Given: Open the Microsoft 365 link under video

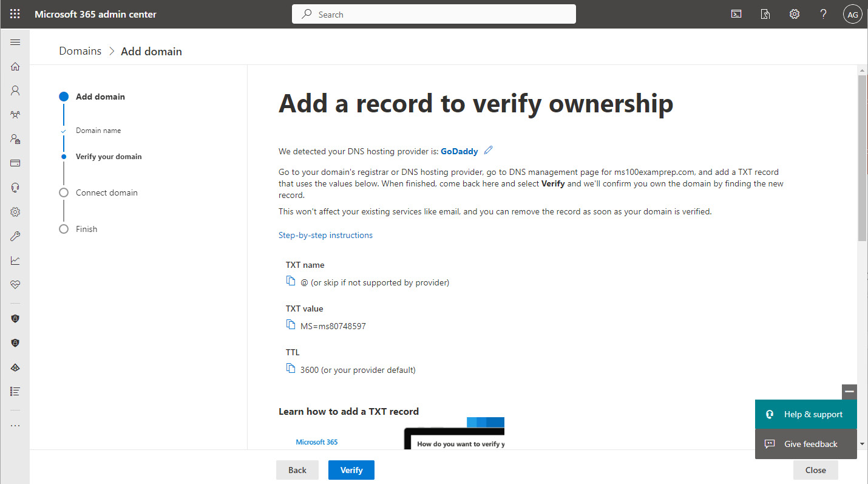Looking at the screenshot, I should (317, 442).
